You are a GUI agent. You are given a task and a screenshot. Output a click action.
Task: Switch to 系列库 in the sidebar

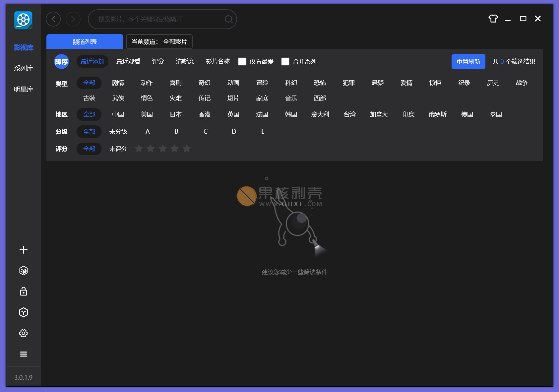click(24, 68)
